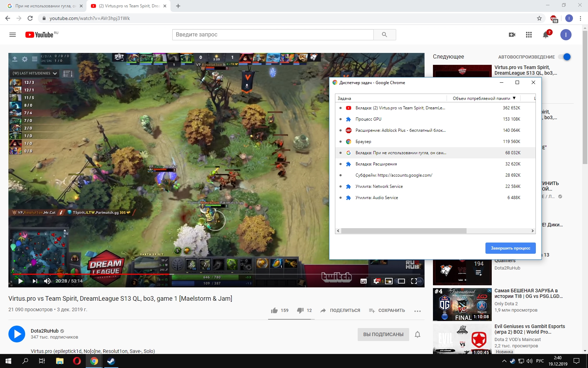
Task: Open the Chrome three-dot menu
Action: pos(581,18)
